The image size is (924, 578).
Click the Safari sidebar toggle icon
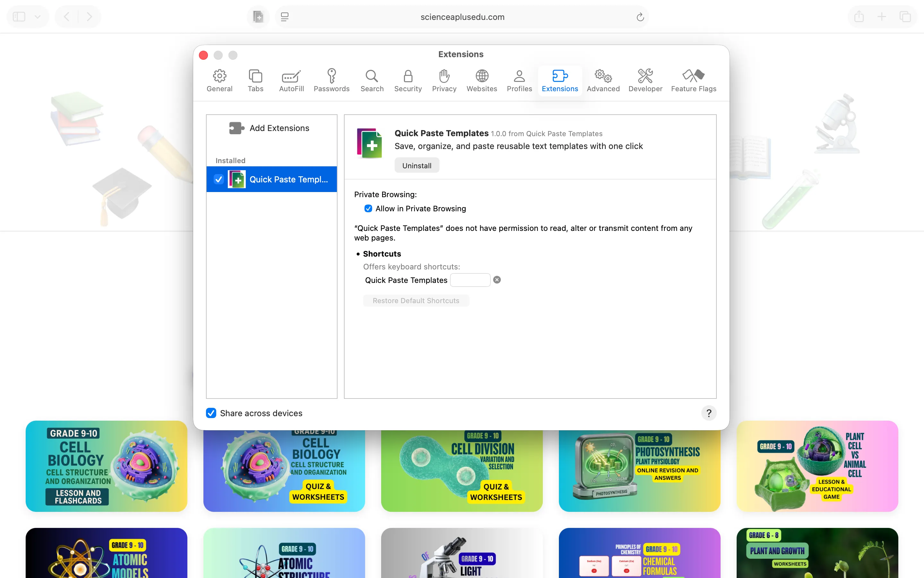19,16
